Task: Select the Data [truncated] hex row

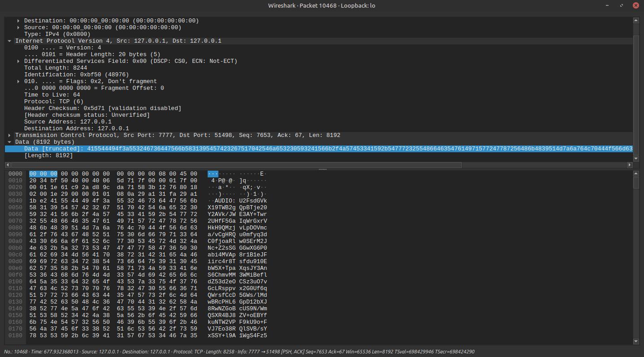Action: (x=318, y=149)
